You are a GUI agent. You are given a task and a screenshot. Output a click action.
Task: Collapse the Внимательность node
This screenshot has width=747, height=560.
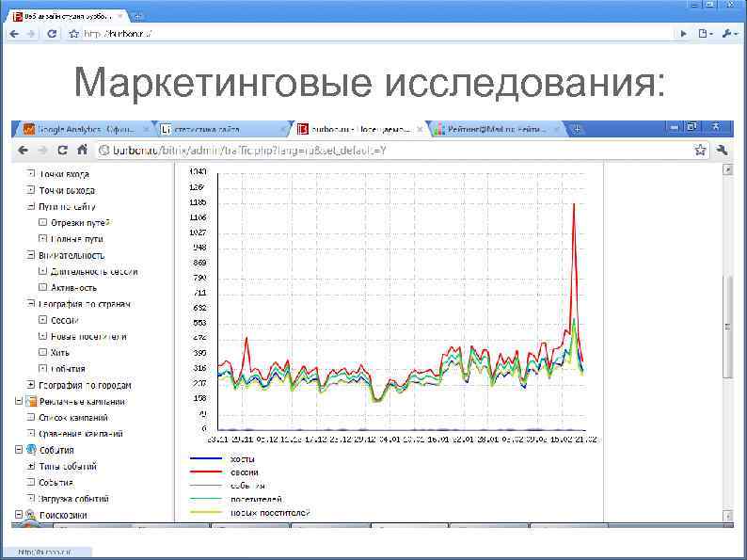31,255
